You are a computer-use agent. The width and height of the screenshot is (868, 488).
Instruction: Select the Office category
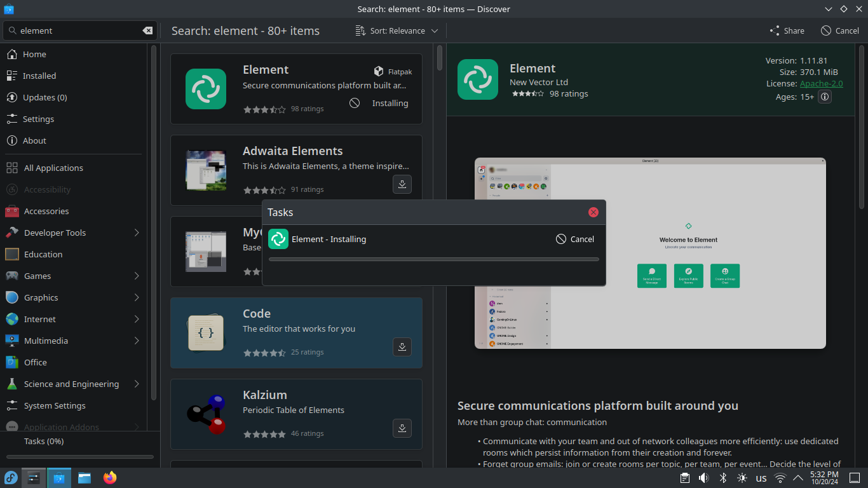74,362
